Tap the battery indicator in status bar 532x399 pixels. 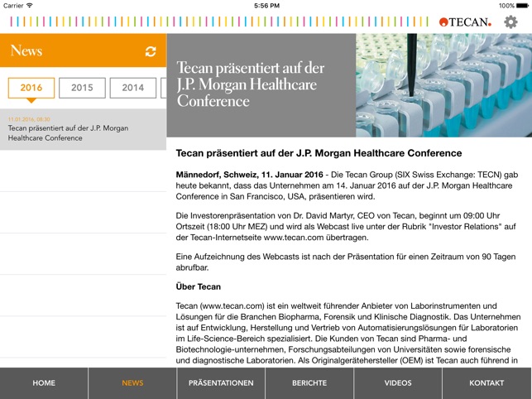click(522, 6)
